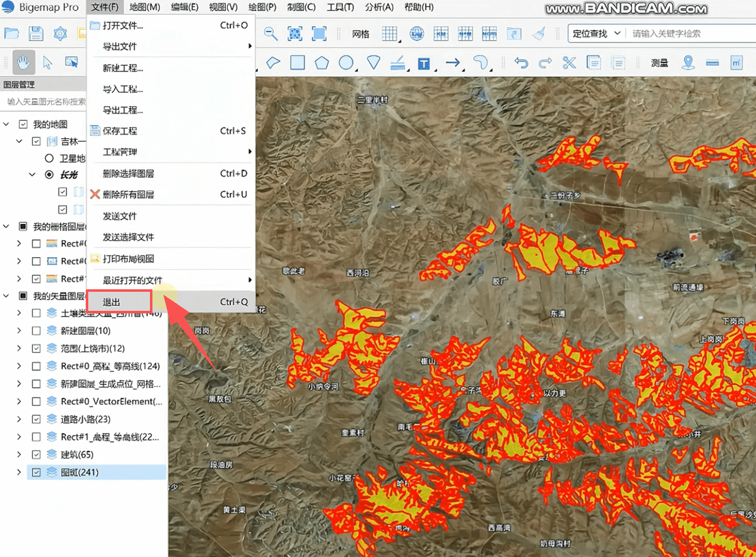Click the redo arrow icon

point(545,62)
